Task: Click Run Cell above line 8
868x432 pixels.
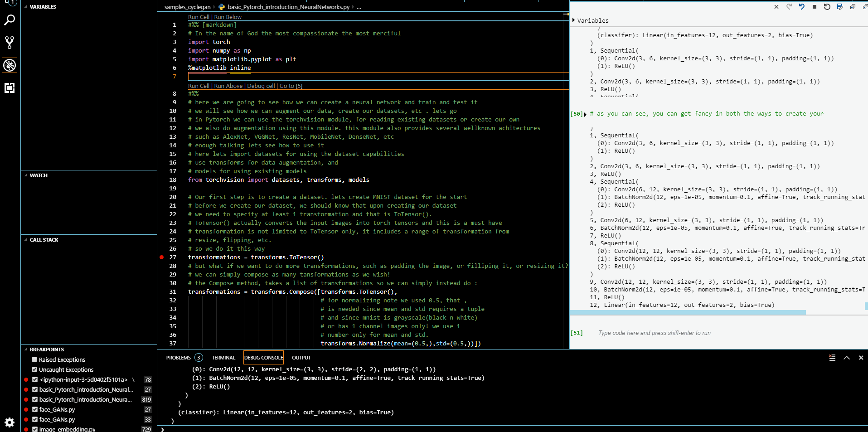Action: [199, 86]
